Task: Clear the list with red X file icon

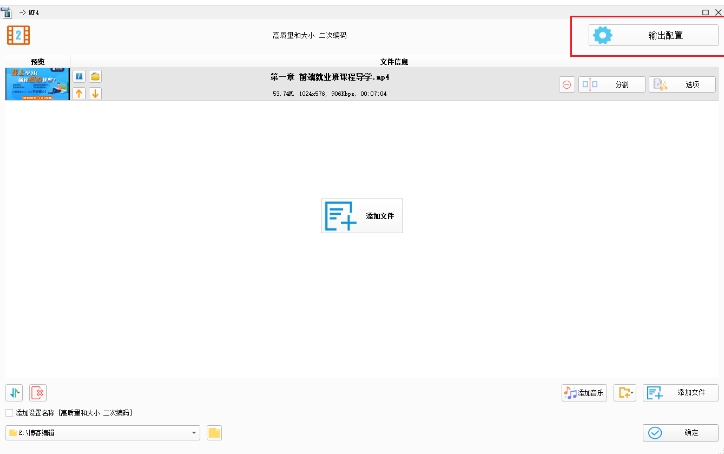Action: point(38,393)
